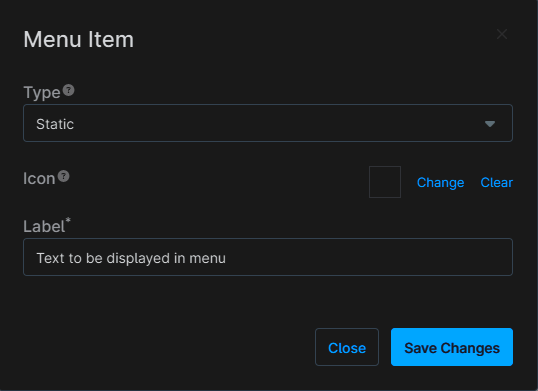This screenshot has height=391, width=538.
Task: Focus the Label text input field
Action: 268,257
